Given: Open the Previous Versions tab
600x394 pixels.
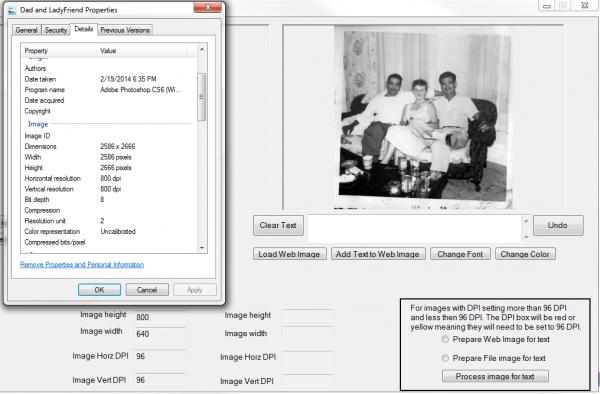Looking at the screenshot, I should pos(125,30).
